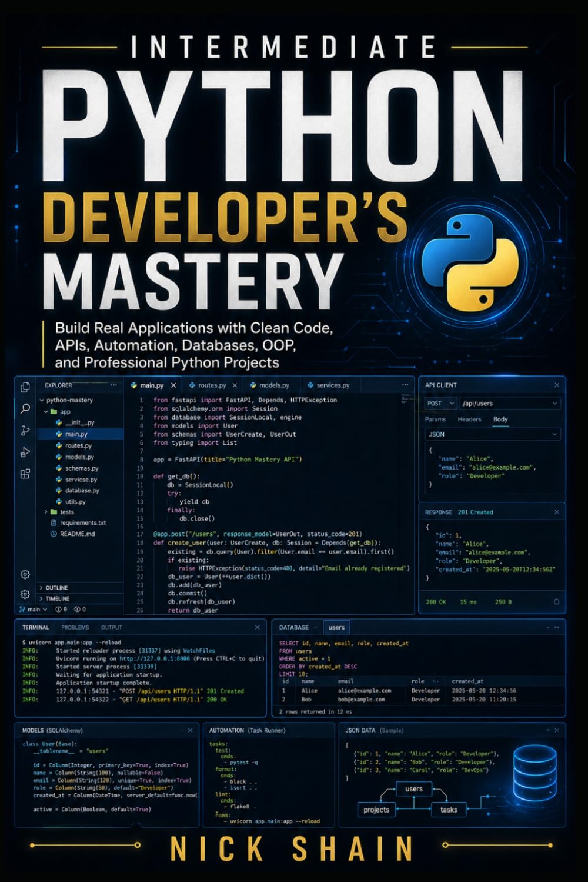Click the JSON request body editor

[x=493, y=467]
